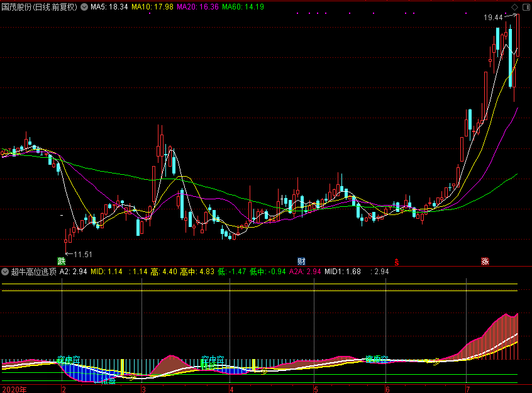Viewport: 532px width, 393px height.
Task: Select the MA10 moving average label
Action: pos(153,8)
